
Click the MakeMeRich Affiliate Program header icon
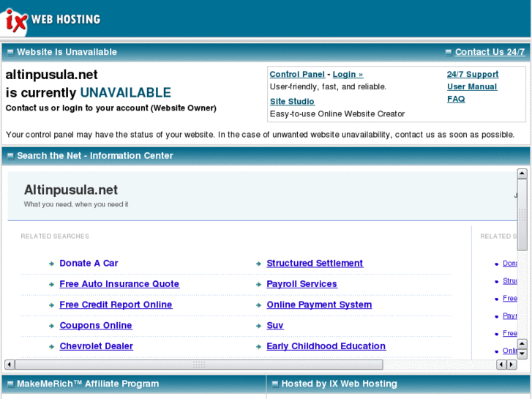(x=10, y=384)
